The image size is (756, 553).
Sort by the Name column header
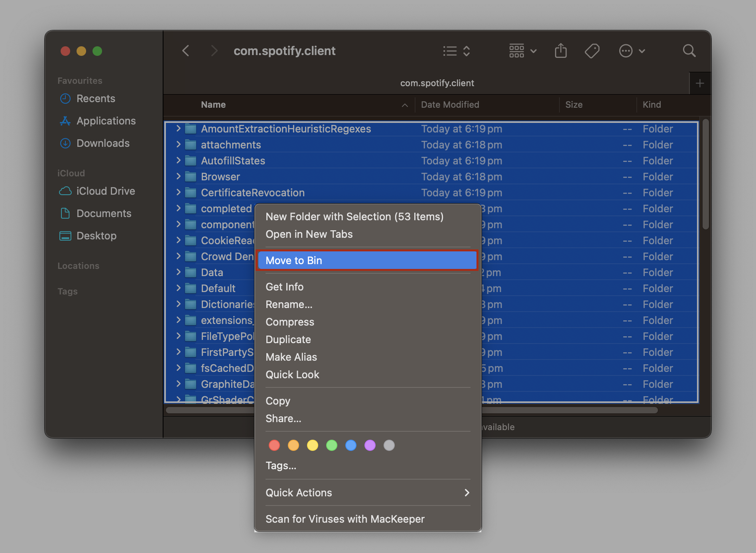pos(213,105)
